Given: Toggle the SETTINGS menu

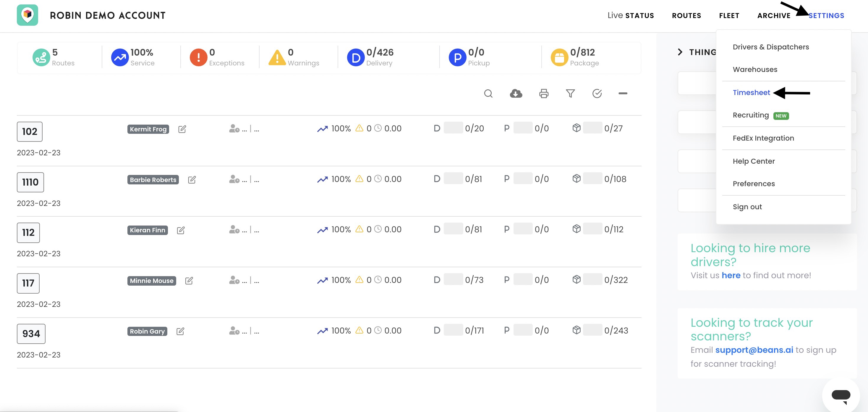Looking at the screenshot, I should (x=826, y=15).
